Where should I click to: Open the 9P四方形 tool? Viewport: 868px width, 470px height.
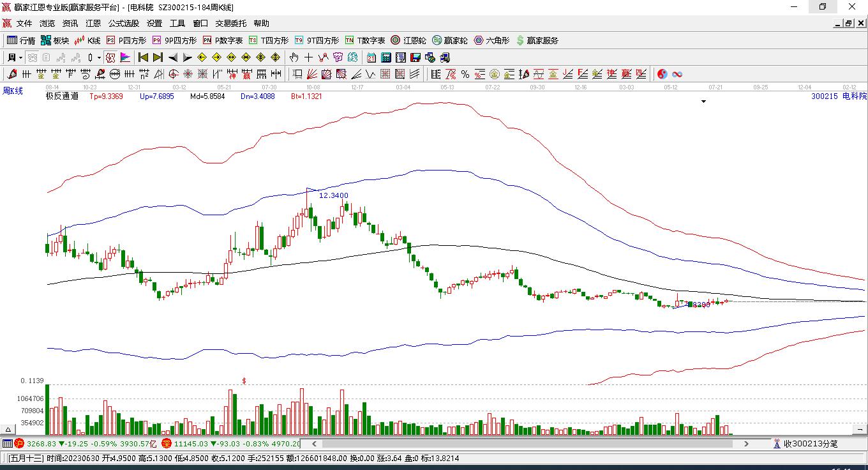[x=174, y=40]
